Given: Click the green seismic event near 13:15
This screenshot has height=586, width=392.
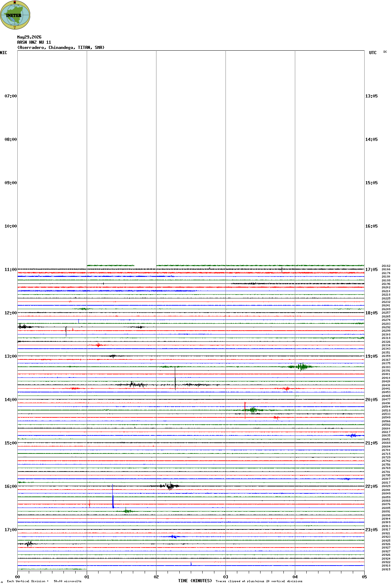Looking at the screenshot, I should pos(301,367).
